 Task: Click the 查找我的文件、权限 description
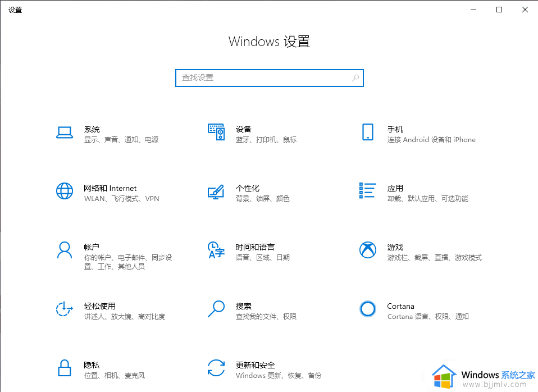[x=266, y=317]
